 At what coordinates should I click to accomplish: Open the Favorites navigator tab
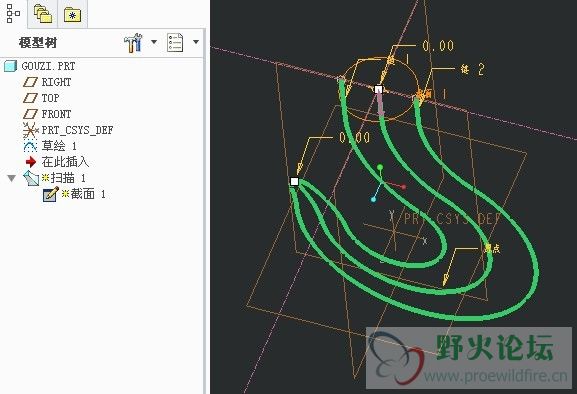(x=72, y=14)
